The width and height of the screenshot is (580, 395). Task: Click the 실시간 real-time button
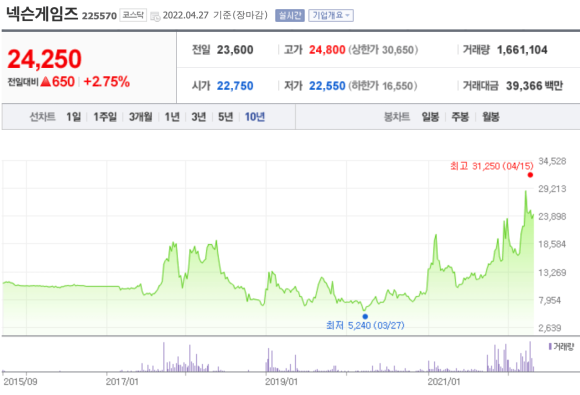(290, 16)
